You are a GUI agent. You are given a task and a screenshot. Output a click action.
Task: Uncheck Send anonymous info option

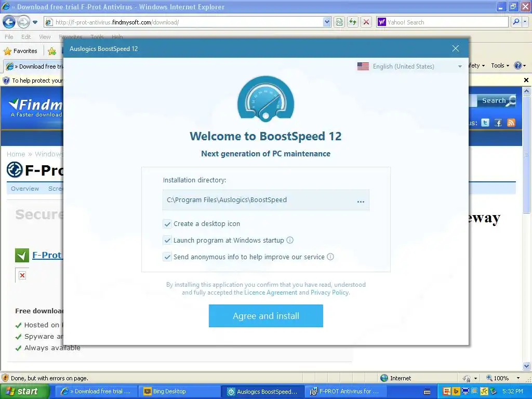[167, 257]
